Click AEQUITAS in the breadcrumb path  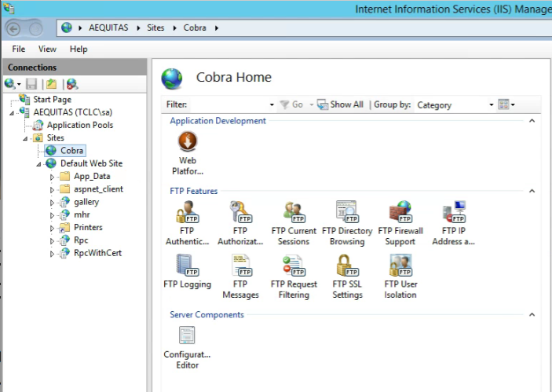(x=108, y=27)
